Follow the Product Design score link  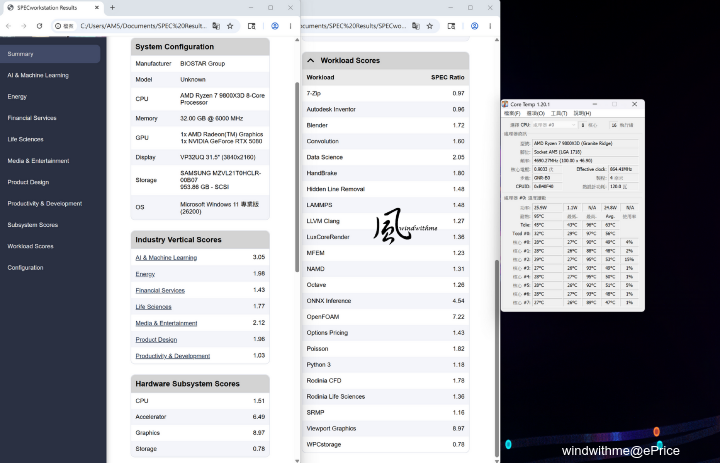click(156, 339)
